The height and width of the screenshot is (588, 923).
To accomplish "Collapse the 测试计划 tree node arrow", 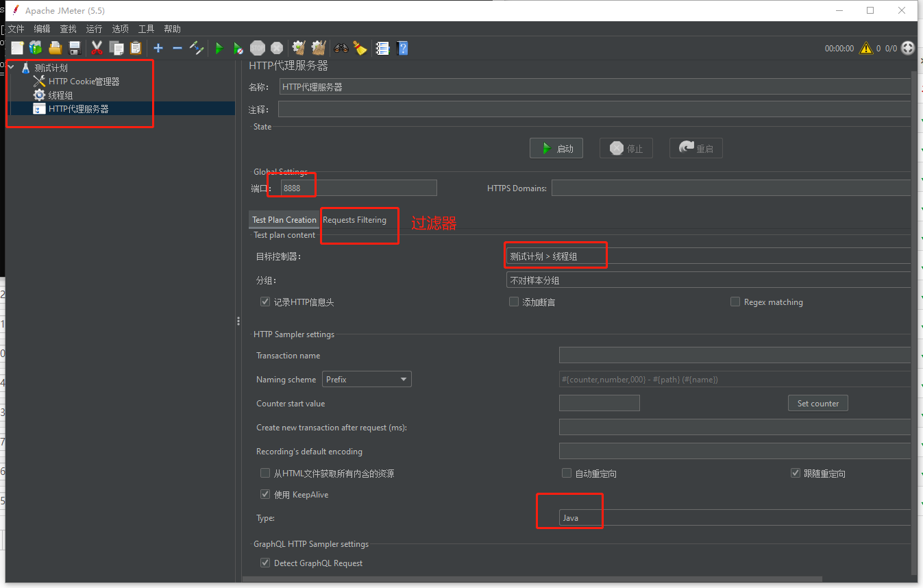I will 12,67.
